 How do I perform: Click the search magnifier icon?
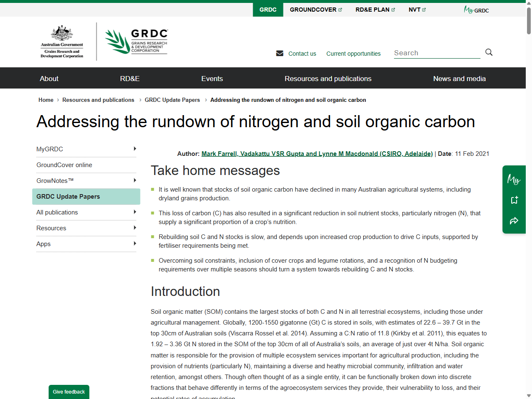click(489, 52)
